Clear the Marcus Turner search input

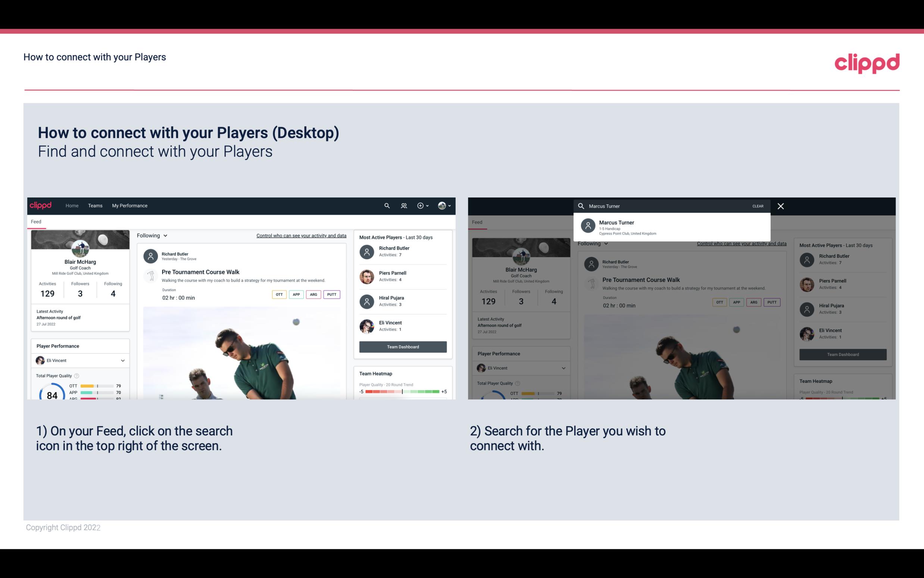click(757, 206)
